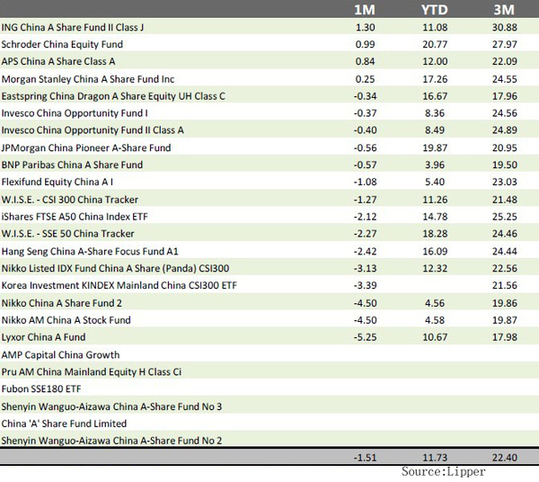The width and height of the screenshot is (539, 482).
Task: Select Korea Investment KINDEX Mainland China ETF
Action: [x=119, y=285]
